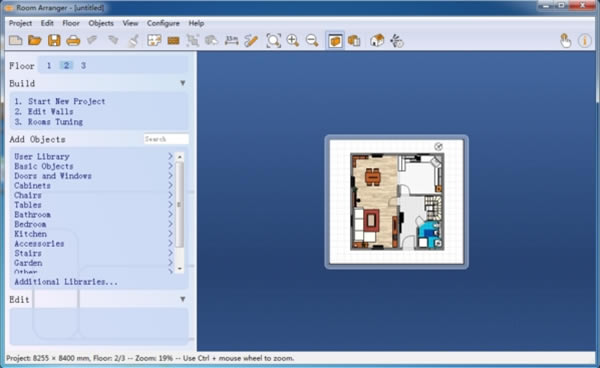
Task: Open the measure dimensions tool icon
Action: pyautogui.click(x=232, y=40)
